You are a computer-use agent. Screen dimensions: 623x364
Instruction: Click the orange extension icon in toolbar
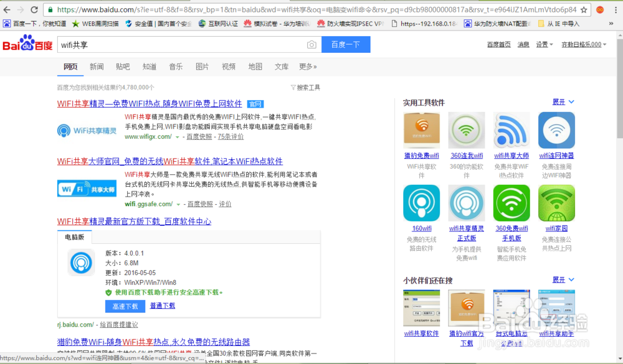[600, 10]
